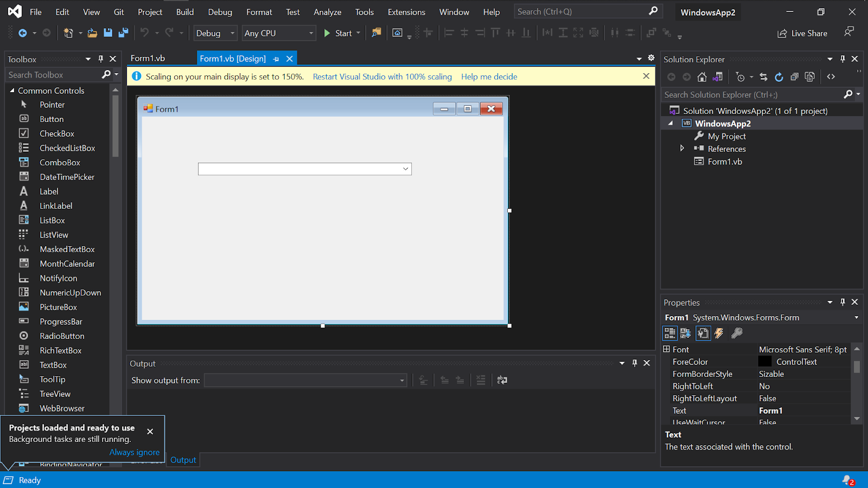Image resolution: width=868 pixels, height=488 pixels.
Task: Toggle auto-hide pin on Solution Explorer
Action: pos(843,59)
